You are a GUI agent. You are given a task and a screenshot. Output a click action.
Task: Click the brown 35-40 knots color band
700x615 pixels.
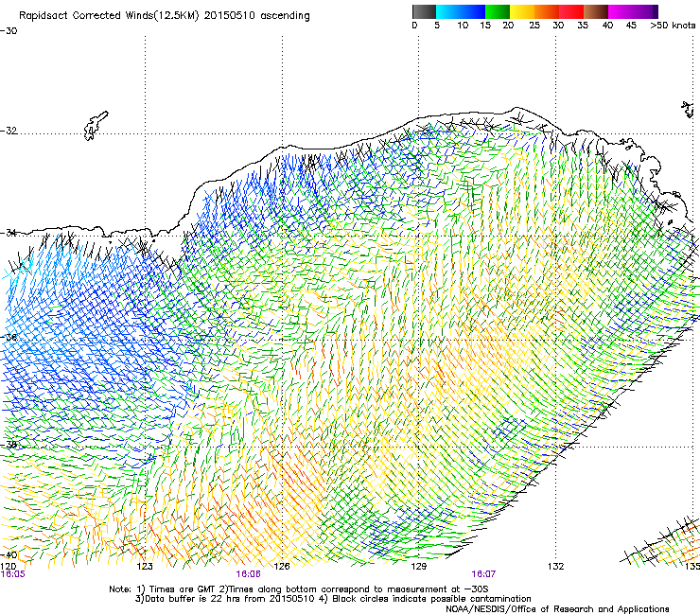pos(596,11)
